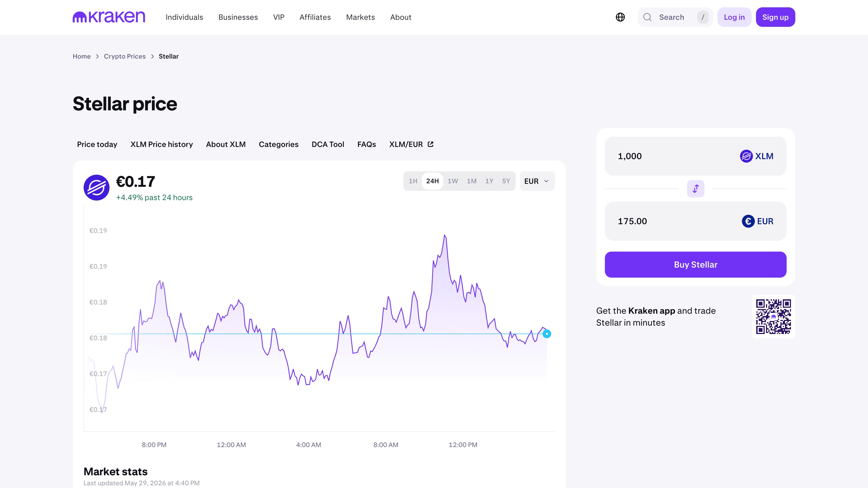The width and height of the screenshot is (868, 488).
Task: Jump to About XLM section
Action: pyautogui.click(x=226, y=144)
